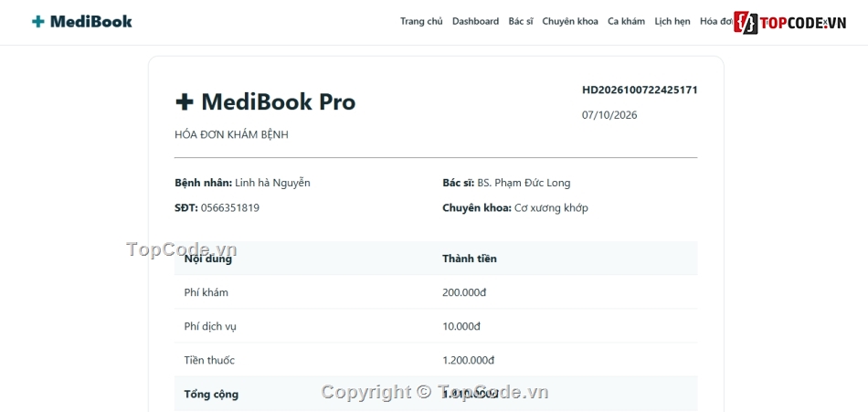The height and width of the screenshot is (412, 868).
Task: Click the Phí khám row label
Action: tap(206, 292)
